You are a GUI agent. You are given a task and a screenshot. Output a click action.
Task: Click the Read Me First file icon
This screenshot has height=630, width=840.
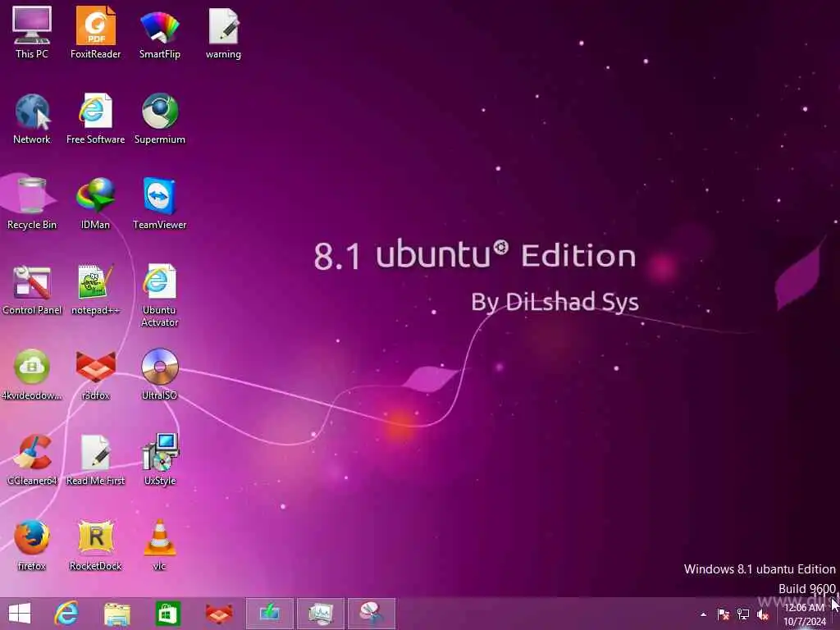tap(95, 459)
